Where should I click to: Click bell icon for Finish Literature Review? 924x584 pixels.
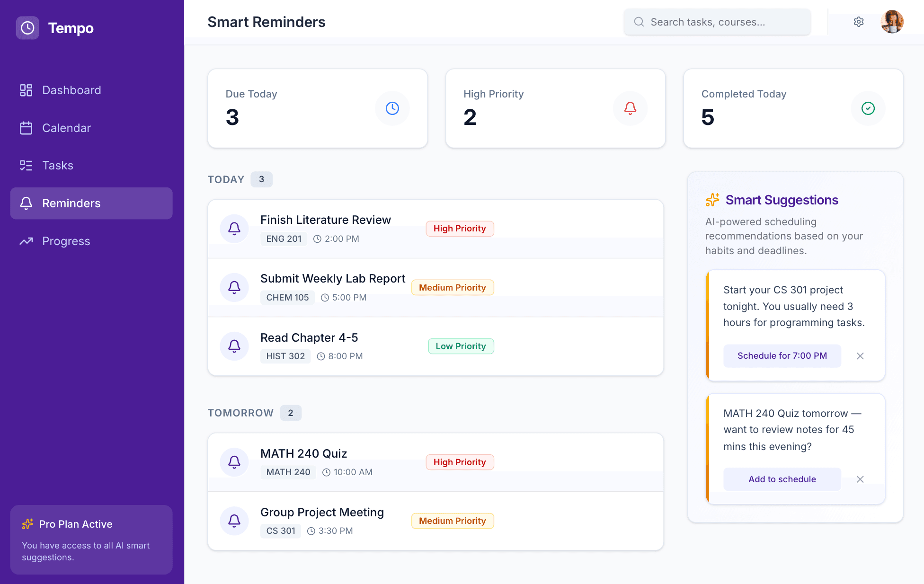234,229
